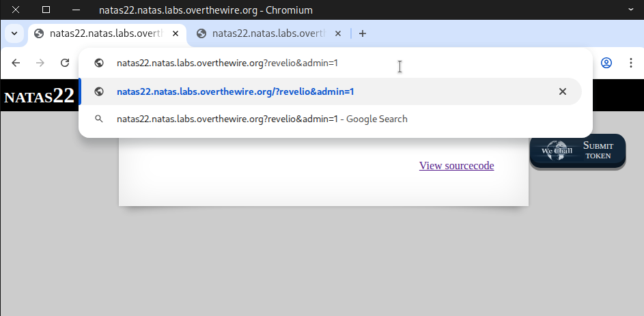Image resolution: width=644 pixels, height=316 pixels.
Task: Choose the Google Search suggestion
Action: (262, 119)
